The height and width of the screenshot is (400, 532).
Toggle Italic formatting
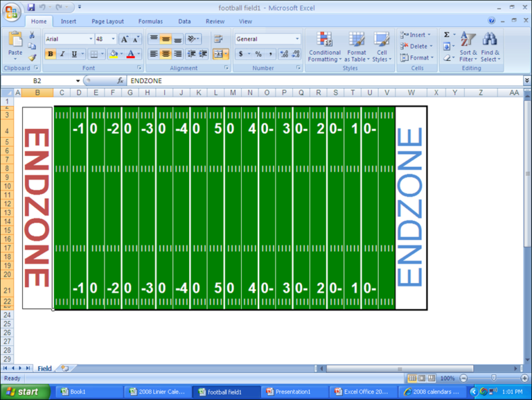pos(62,54)
